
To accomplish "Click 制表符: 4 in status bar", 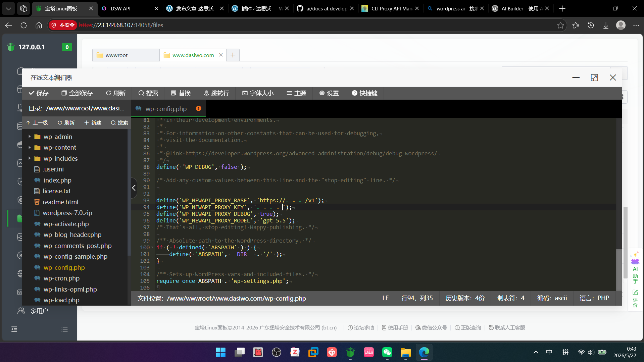I will 511,298.
